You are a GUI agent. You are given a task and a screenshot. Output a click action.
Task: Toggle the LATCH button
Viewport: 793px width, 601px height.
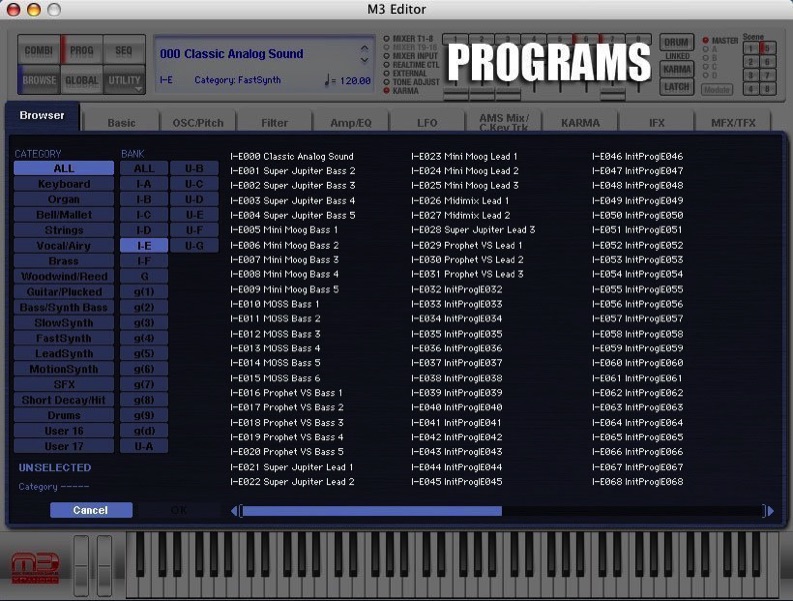[x=676, y=87]
